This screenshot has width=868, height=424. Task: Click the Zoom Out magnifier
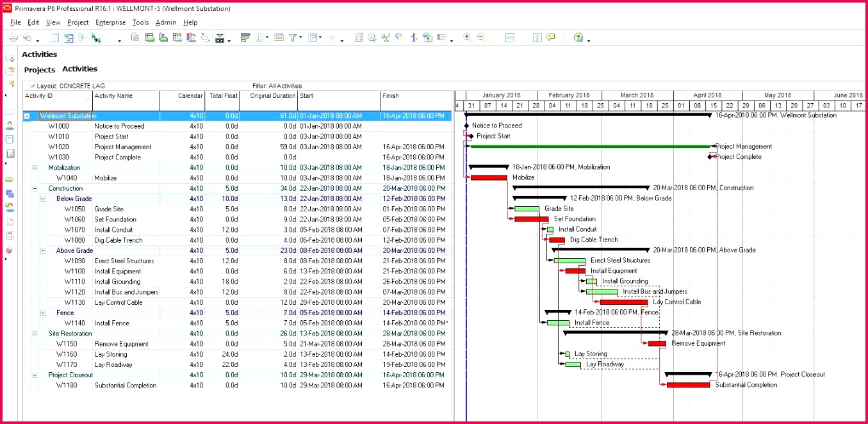point(482,38)
